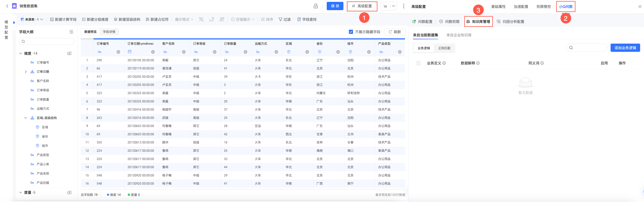644x202 pixels.
Task: Click info icon next to 业务定义
Action: [444, 63]
